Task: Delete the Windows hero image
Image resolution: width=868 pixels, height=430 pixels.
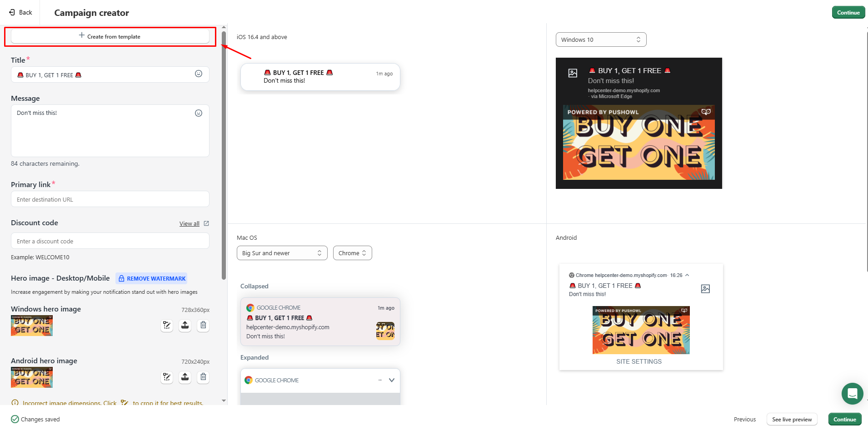Action: point(203,325)
